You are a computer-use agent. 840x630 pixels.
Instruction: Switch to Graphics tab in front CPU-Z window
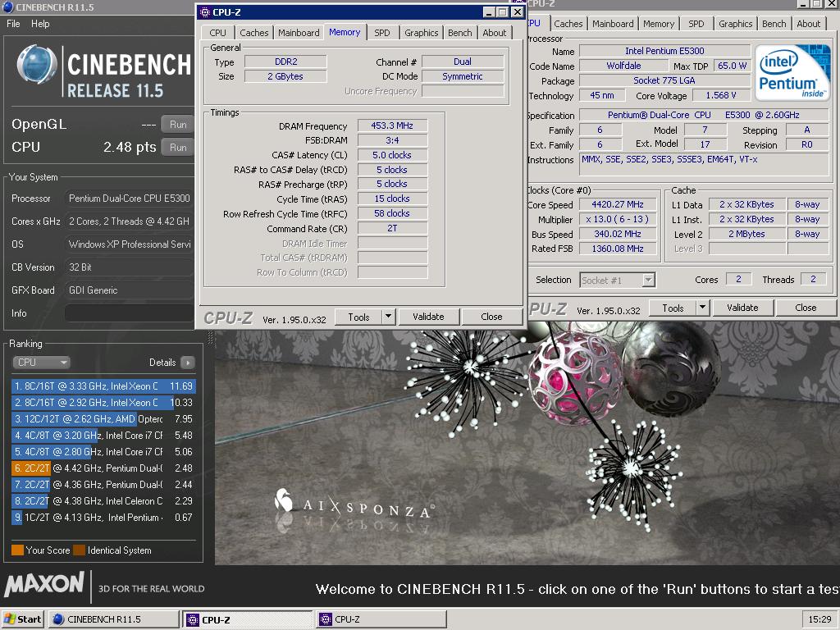coord(421,33)
